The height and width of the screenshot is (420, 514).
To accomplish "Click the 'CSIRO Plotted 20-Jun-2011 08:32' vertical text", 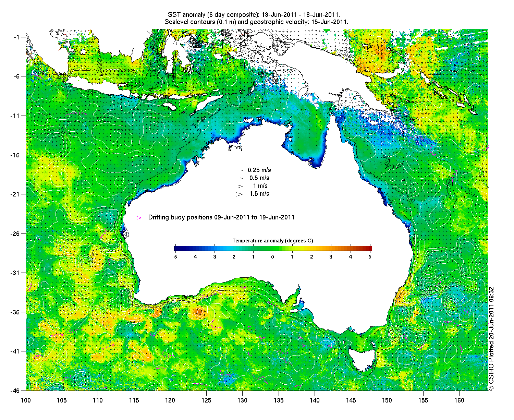I will (x=491, y=335).
